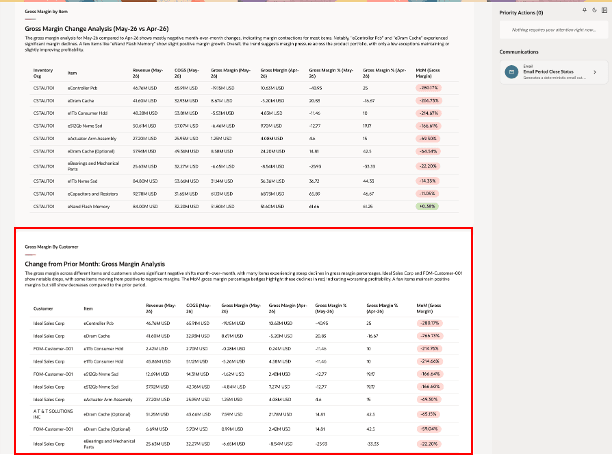Click MoM (Gross Margin) header in by-item table
612x455 pixels.
click(x=428, y=73)
